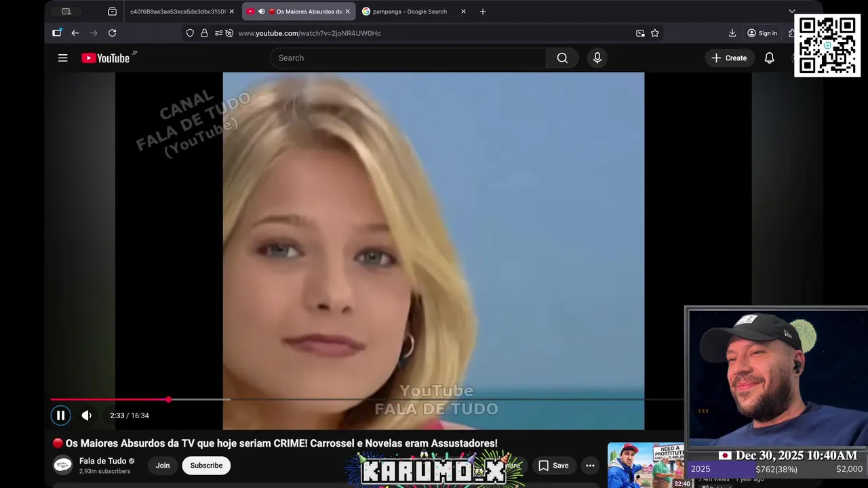
Task: Reload the page
Action: click(x=113, y=33)
